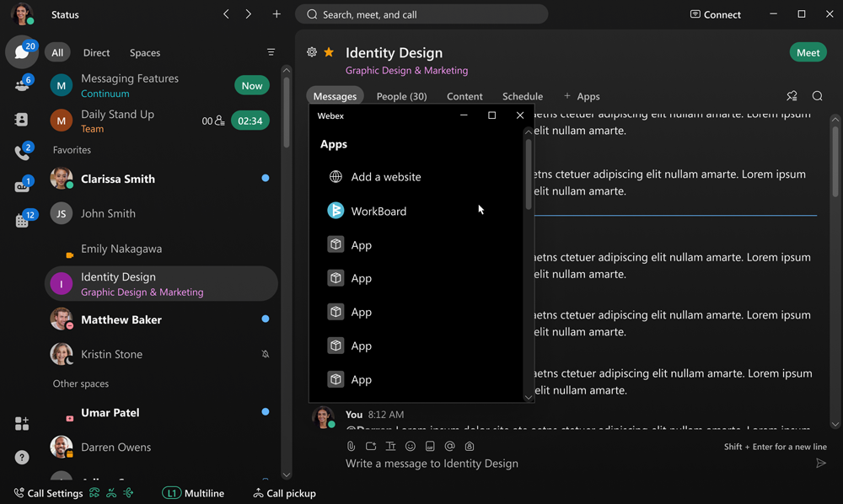Click the Status text

pyautogui.click(x=65, y=14)
